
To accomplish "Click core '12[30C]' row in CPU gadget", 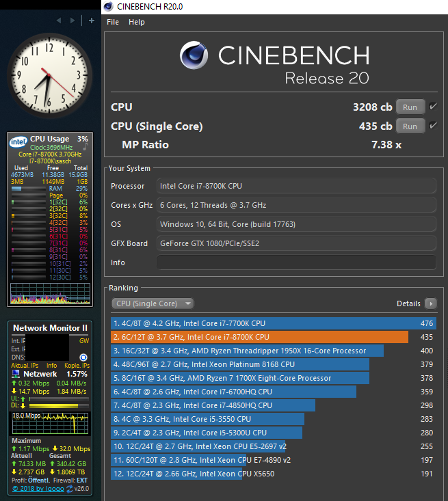I will coord(49,277).
